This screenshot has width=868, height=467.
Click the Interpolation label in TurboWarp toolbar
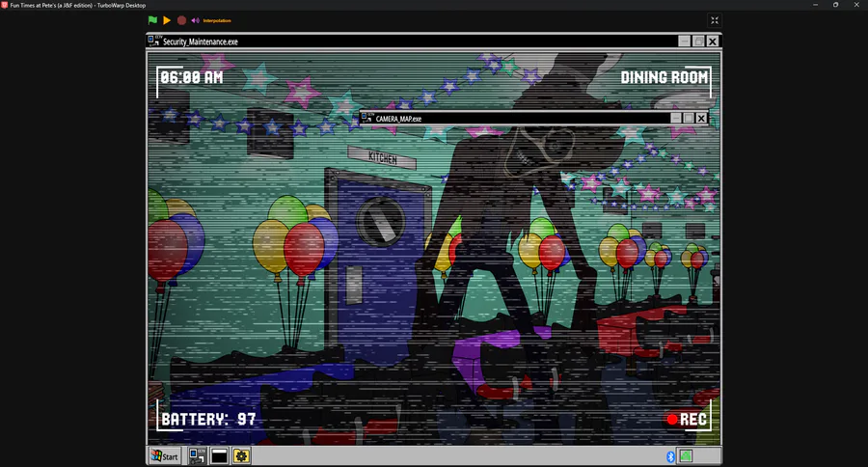tap(217, 20)
